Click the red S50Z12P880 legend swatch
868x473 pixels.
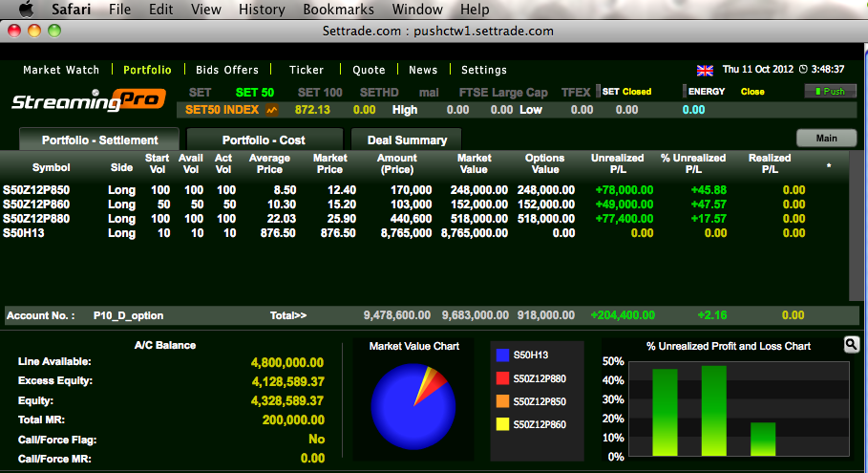pyautogui.click(x=502, y=378)
